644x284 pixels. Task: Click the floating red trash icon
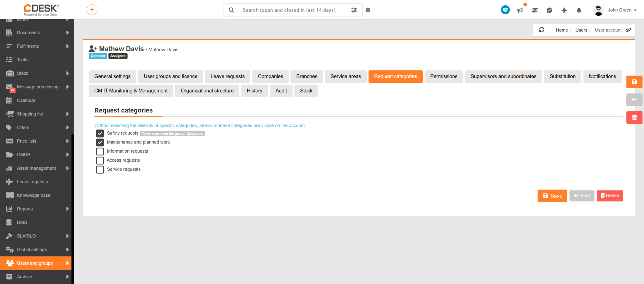pos(634,117)
